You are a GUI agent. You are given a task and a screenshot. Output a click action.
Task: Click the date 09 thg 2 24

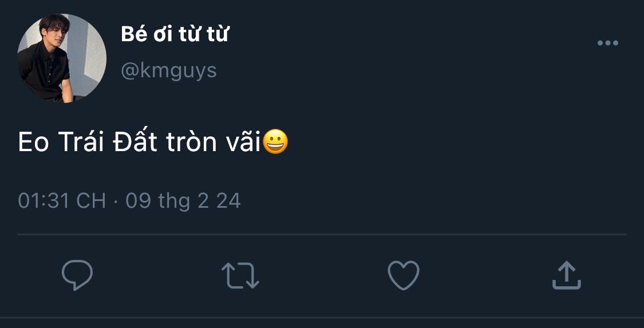183,201
